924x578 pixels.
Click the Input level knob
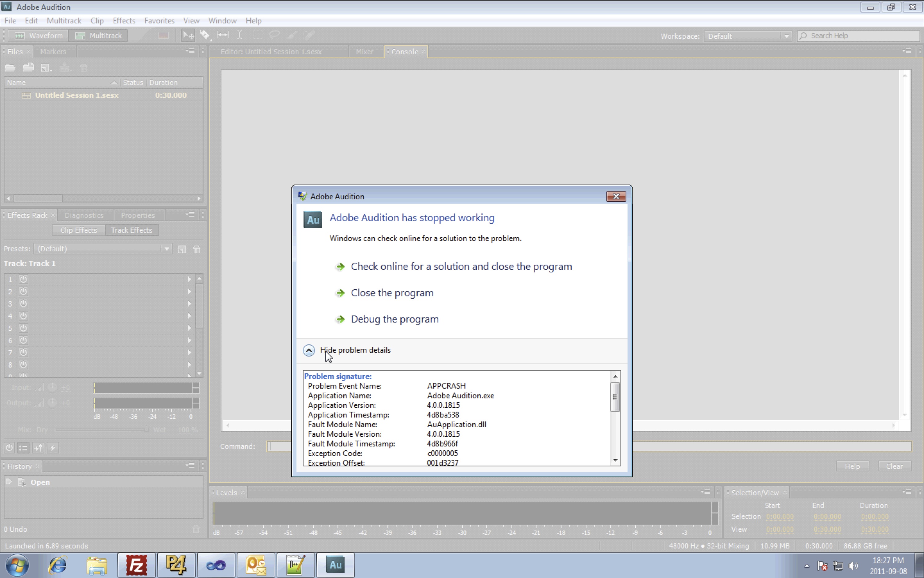click(52, 387)
